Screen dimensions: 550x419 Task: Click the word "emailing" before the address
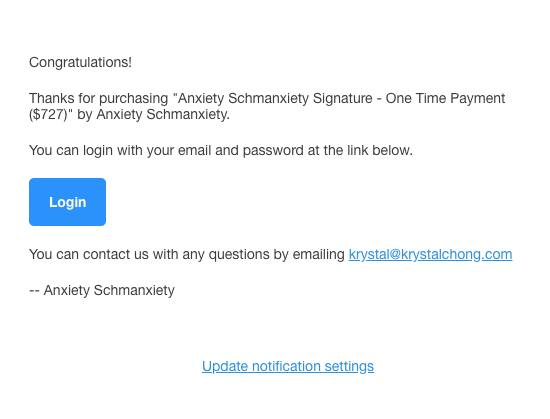319,254
